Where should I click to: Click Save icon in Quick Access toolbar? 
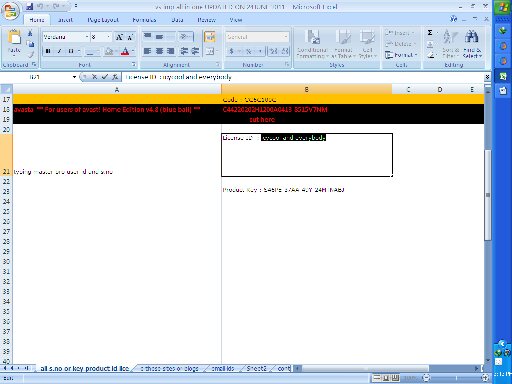pos(30,6)
